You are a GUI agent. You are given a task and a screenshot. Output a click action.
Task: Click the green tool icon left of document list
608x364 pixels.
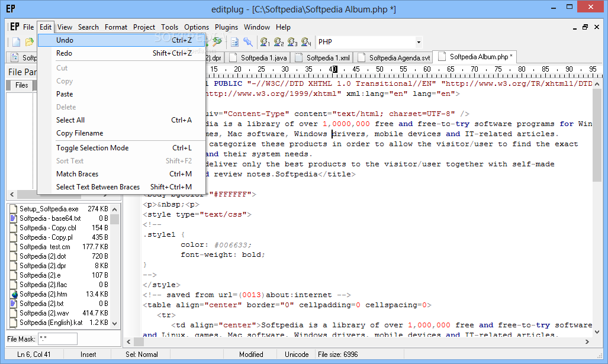pos(217,41)
